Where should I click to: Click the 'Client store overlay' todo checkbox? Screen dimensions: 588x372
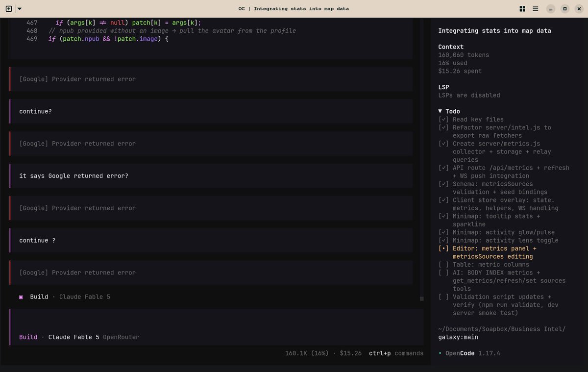443,200
